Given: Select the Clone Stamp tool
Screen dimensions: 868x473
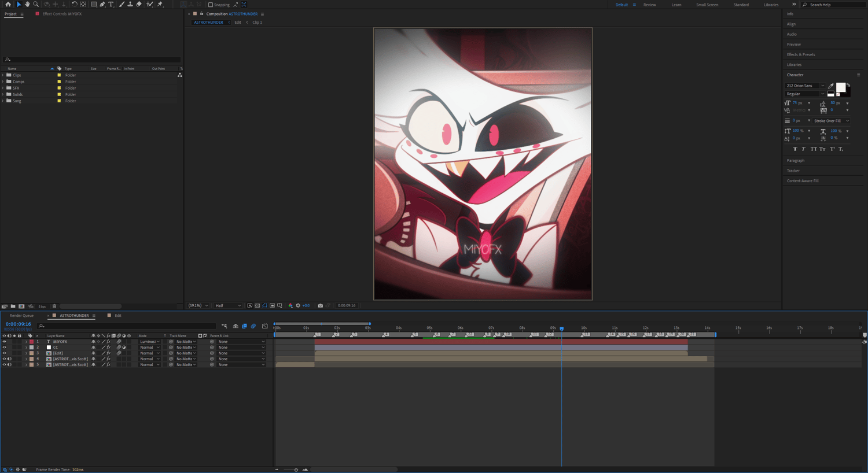Looking at the screenshot, I should pyautogui.click(x=130, y=4).
